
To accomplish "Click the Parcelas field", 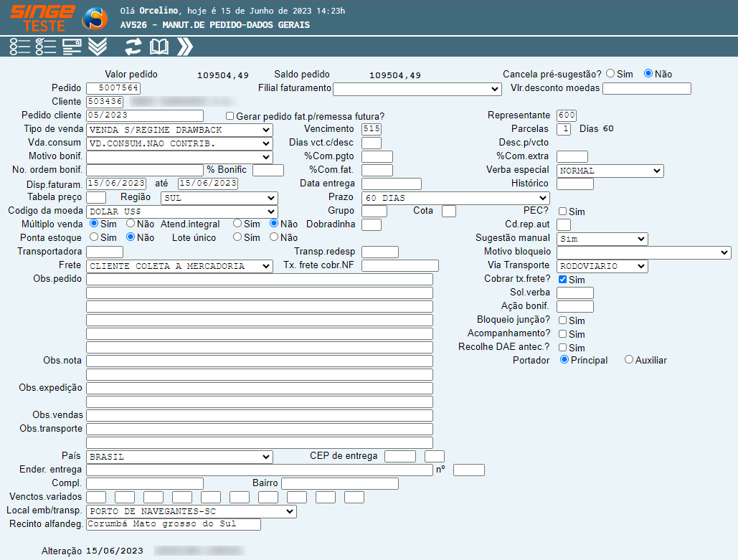I will coord(564,129).
